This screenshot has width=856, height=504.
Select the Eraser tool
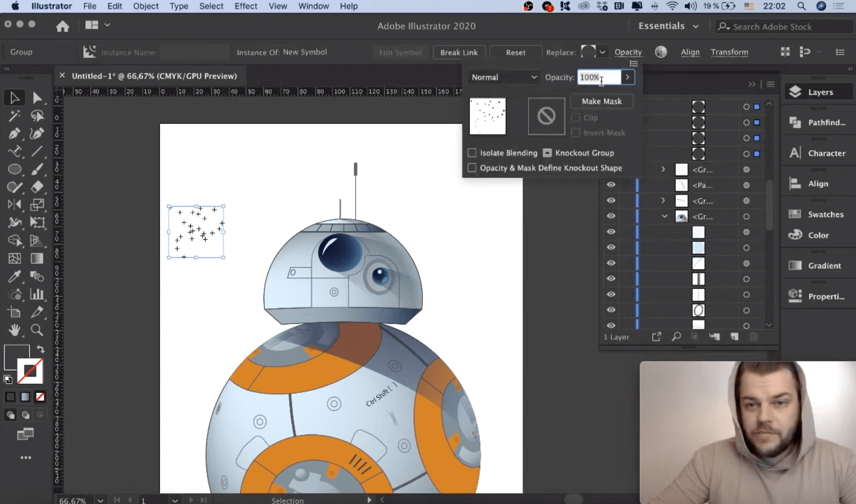[x=37, y=187]
